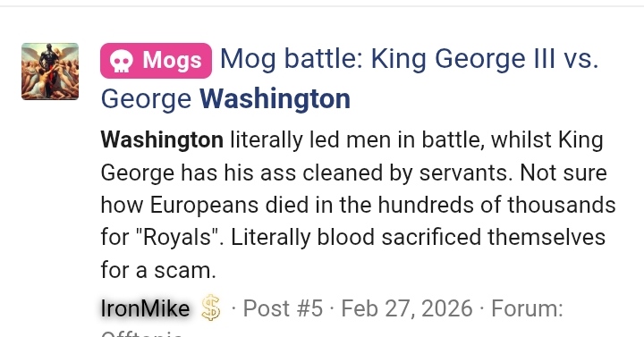The image size is (644, 337).
Task: Select the pink Mogs prefix tag
Action: coord(156,61)
